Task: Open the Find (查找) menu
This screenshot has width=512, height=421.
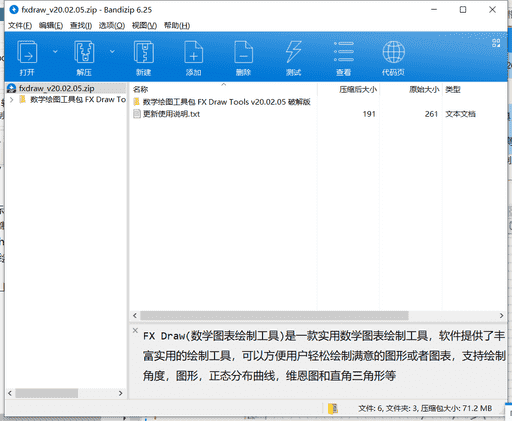Action: [x=81, y=26]
